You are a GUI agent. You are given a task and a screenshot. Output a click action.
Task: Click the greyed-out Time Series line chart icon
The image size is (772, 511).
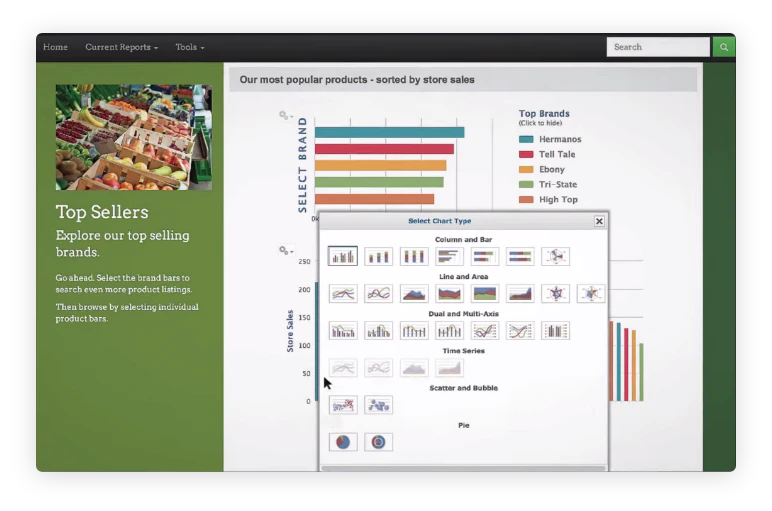pyautogui.click(x=343, y=368)
